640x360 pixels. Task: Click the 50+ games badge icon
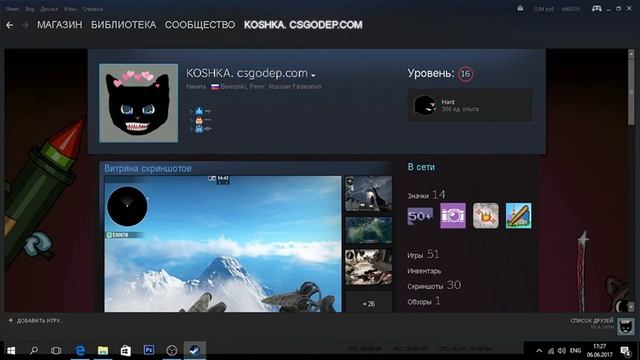pyautogui.click(x=420, y=216)
